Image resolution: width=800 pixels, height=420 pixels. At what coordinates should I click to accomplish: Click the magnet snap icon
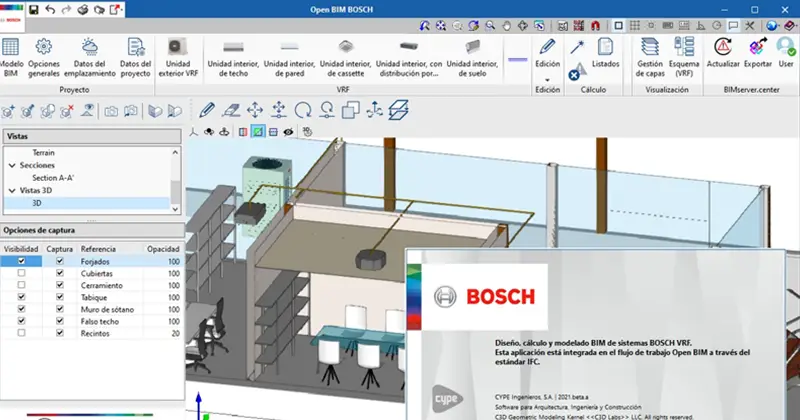pyautogui.click(x=595, y=26)
